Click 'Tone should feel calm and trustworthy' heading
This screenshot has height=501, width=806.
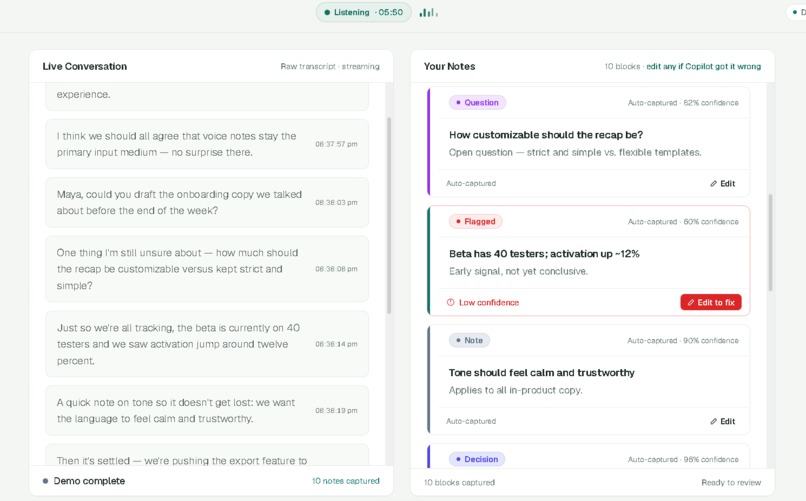click(541, 373)
